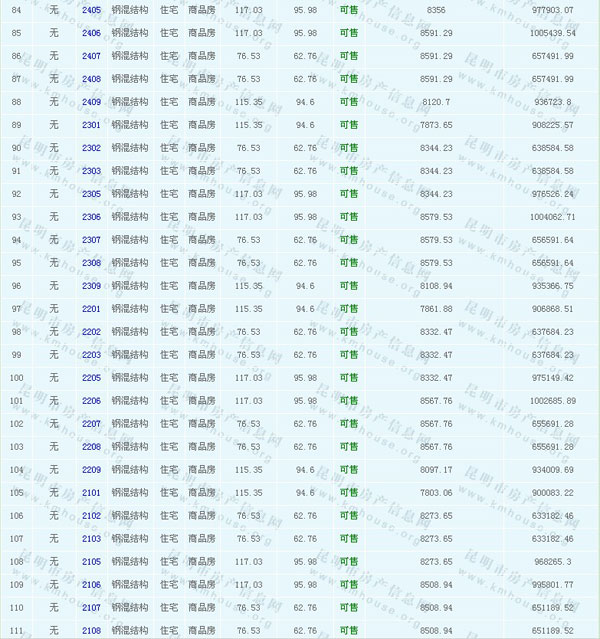600x639 pixels.
Task: Open unit 2408 details link
Action: (x=91, y=79)
